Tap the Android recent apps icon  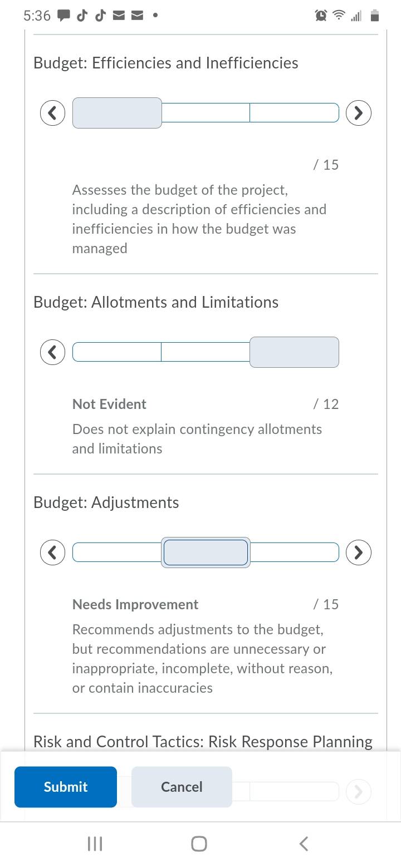point(95,844)
